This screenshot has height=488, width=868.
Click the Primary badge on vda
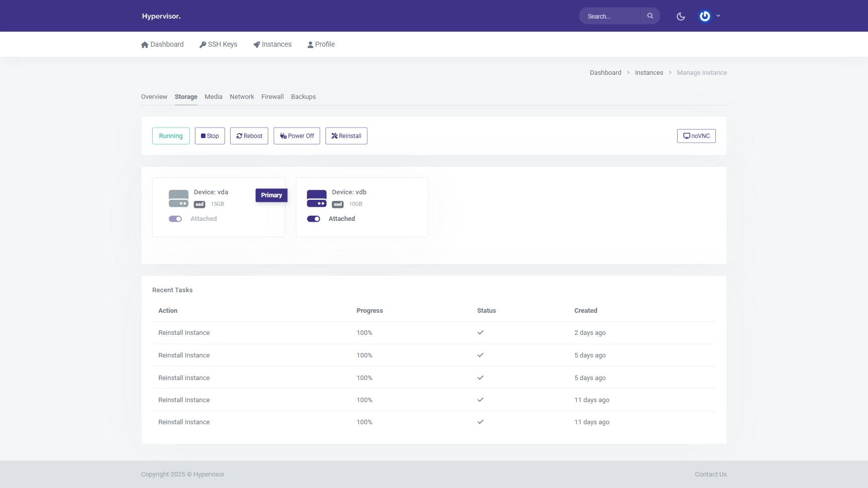[x=271, y=195]
